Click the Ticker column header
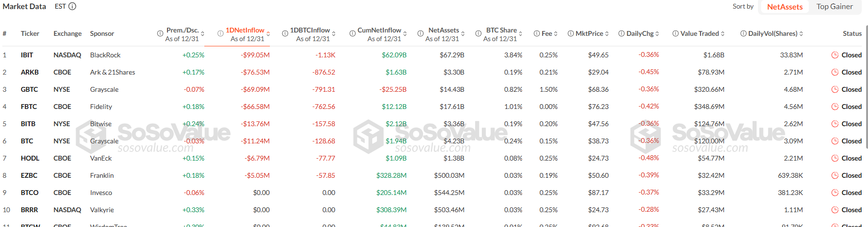This screenshot has width=868, height=227. (30, 33)
